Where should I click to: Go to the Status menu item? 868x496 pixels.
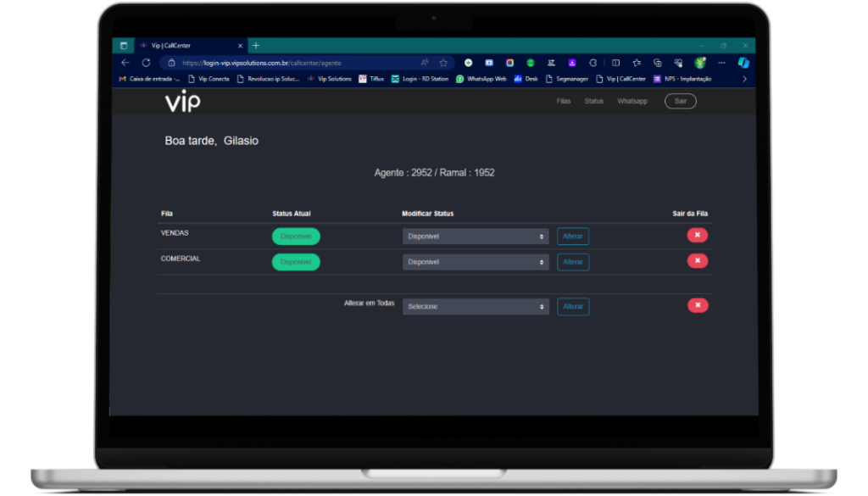[593, 101]
